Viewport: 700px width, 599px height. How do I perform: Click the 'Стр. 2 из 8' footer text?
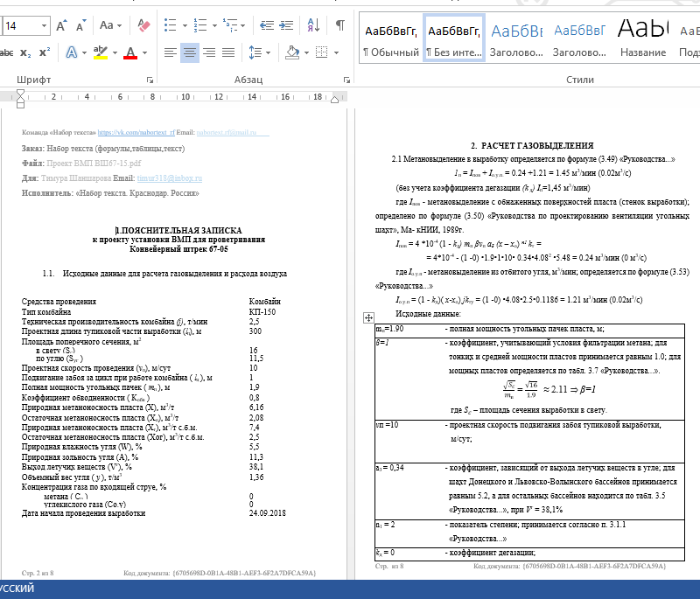pos(38,573)
